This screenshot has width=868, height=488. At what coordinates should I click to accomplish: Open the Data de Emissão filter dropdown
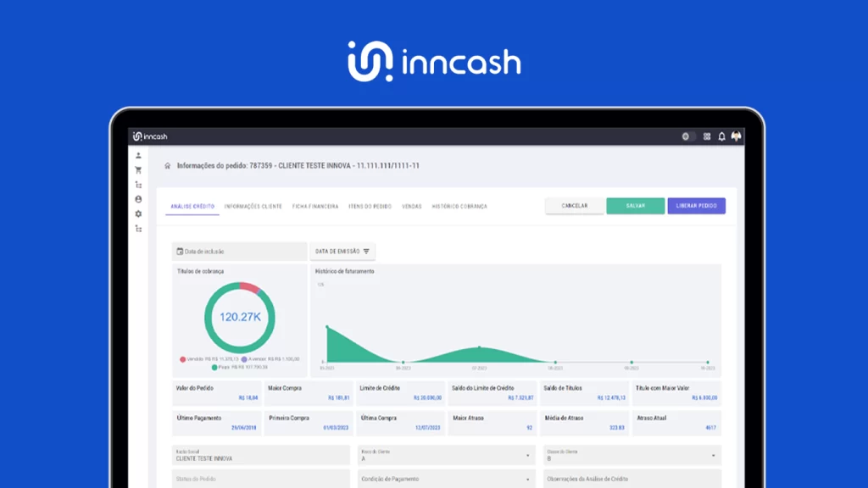(x=342, y=251)
